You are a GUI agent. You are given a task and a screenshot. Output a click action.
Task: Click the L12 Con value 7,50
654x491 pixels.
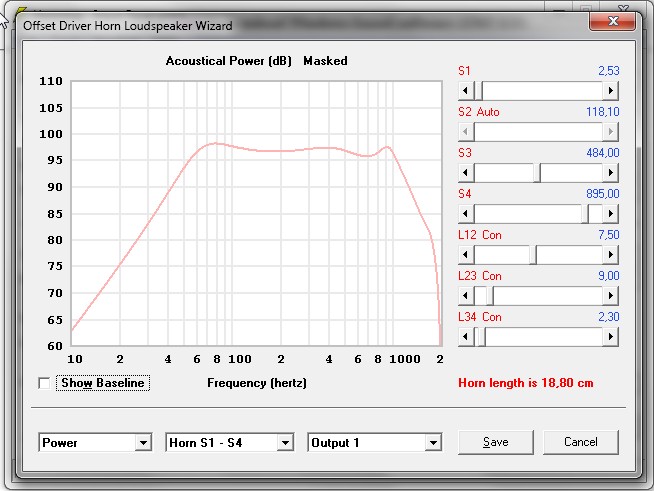coord(609,235)
